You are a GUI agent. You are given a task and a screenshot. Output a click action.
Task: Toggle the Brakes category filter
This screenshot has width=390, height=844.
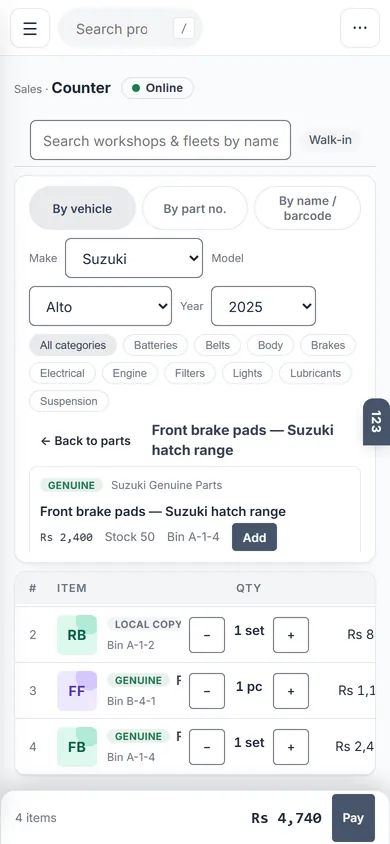328,345
